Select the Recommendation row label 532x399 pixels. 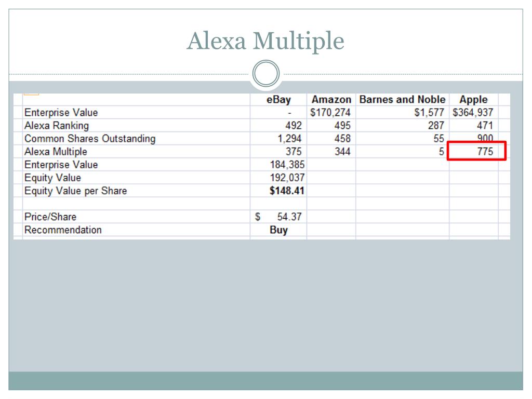pyautogui.click(x=63, y=230)
